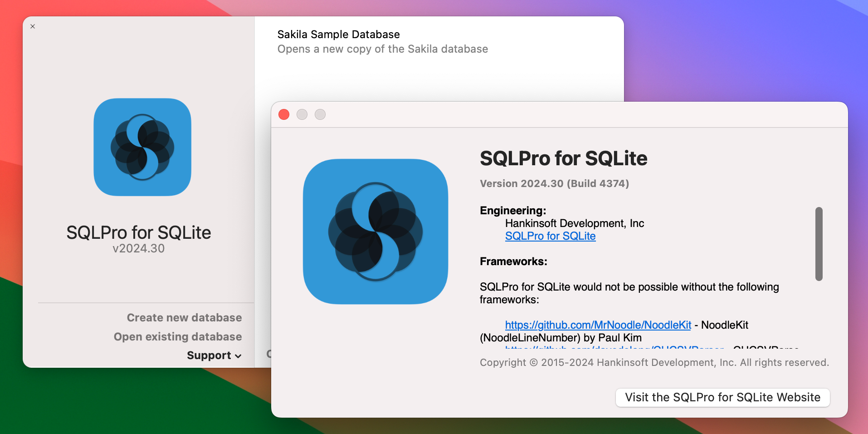
Task: Click the v2024.30 label on the welcome screen
Action: coord(139,248)
